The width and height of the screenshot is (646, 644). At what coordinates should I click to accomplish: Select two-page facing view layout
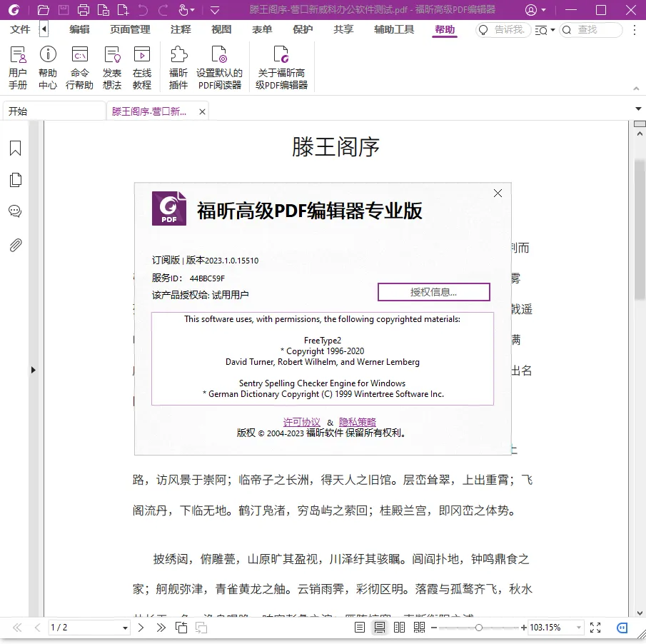[399, 628]
